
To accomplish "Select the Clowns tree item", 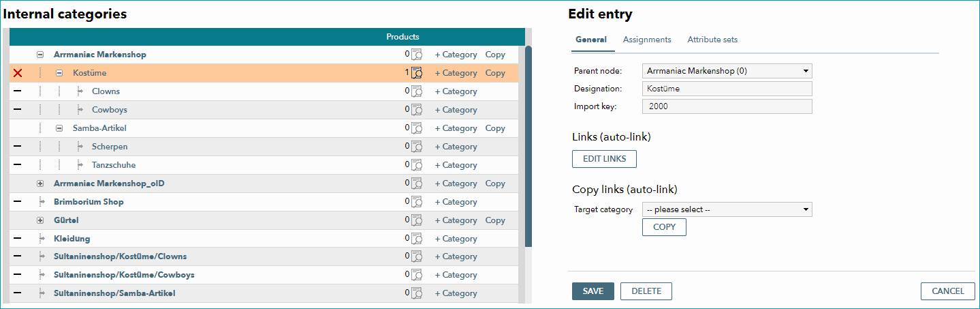I will (x=106, y=91).
